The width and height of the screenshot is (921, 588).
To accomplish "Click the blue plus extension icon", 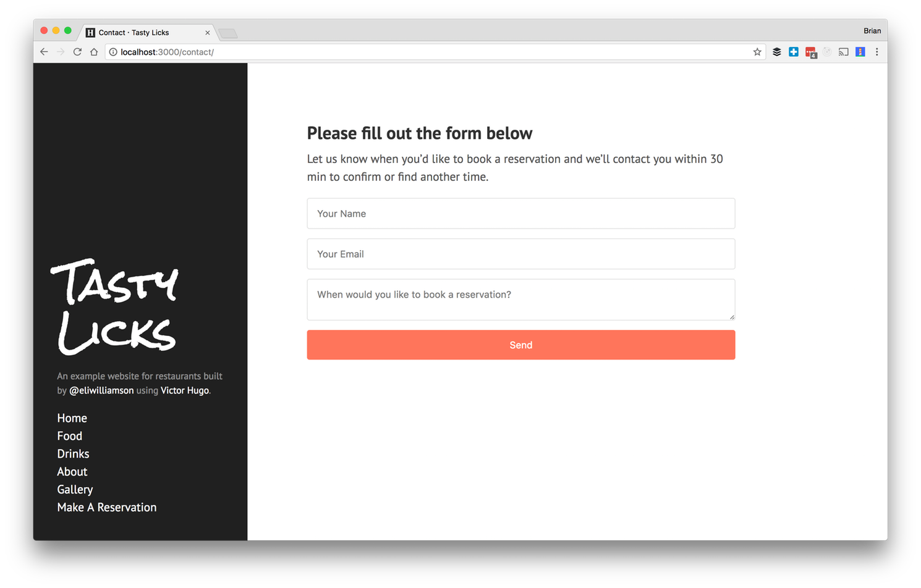I will click(x=794, y=52).
